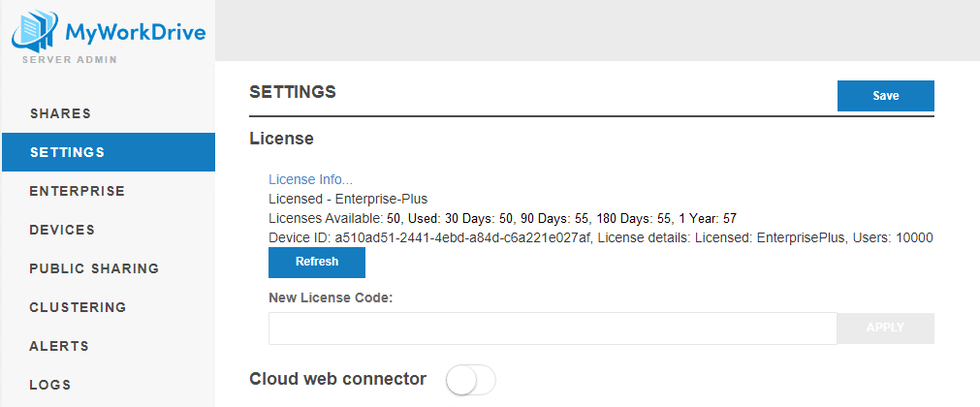Apply the new license code
This screenshot has height=407, width=980.
click(x=885, y=329)
